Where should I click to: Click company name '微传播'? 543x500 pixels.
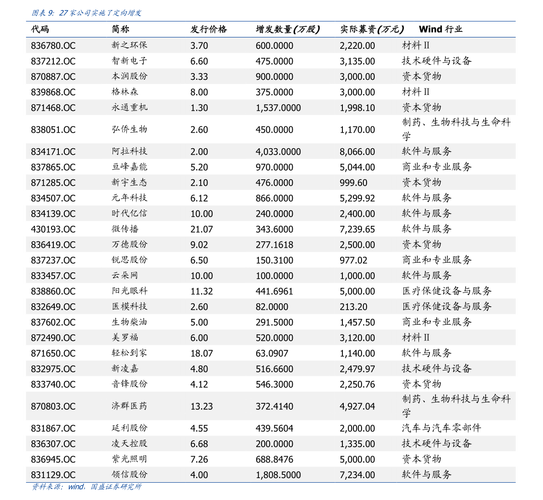tap(125, 229)
